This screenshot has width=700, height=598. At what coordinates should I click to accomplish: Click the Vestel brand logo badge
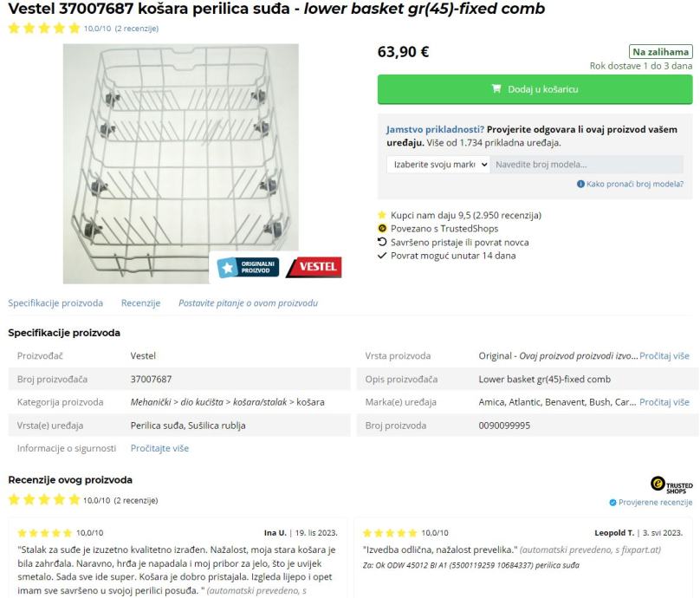click(x=314, y=268)
